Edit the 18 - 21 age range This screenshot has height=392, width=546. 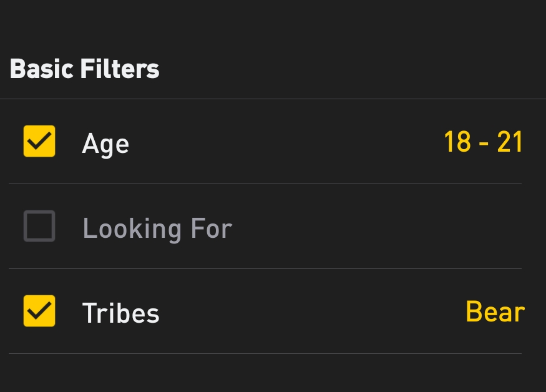tap(483, 142)
